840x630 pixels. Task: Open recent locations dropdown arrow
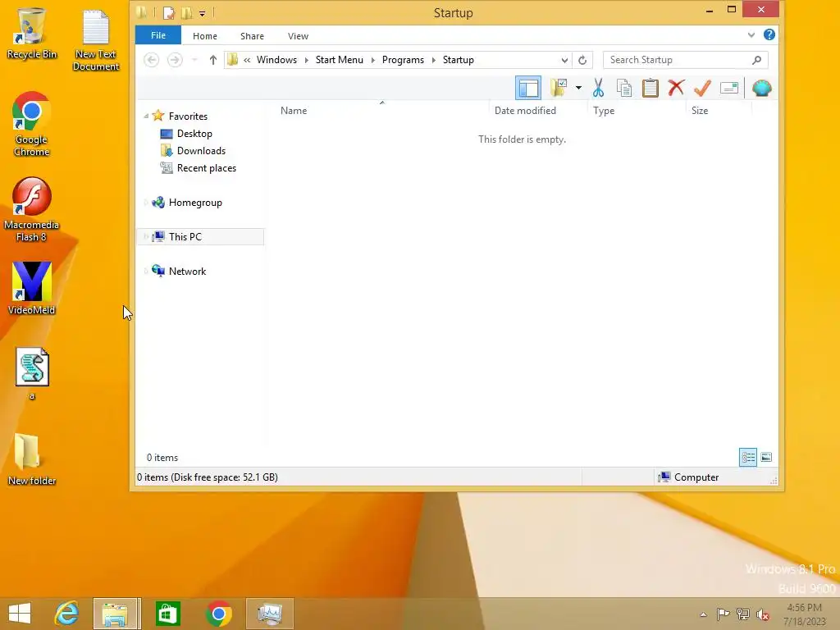[x=194, y=60]
